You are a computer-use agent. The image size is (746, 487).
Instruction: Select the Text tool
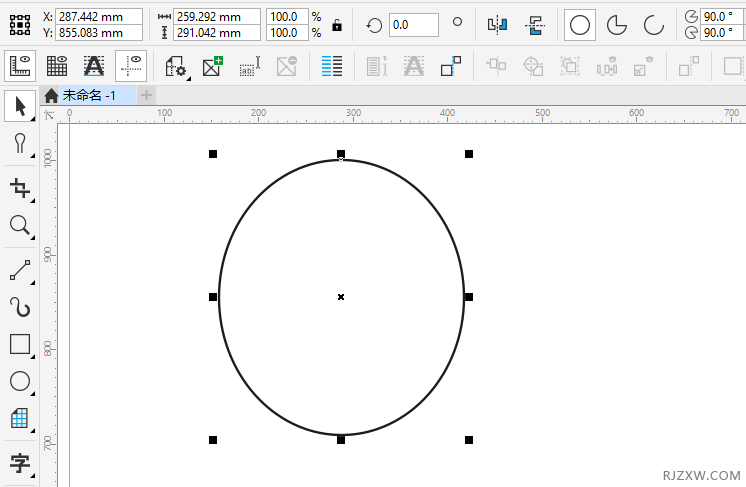pos(19,463)
